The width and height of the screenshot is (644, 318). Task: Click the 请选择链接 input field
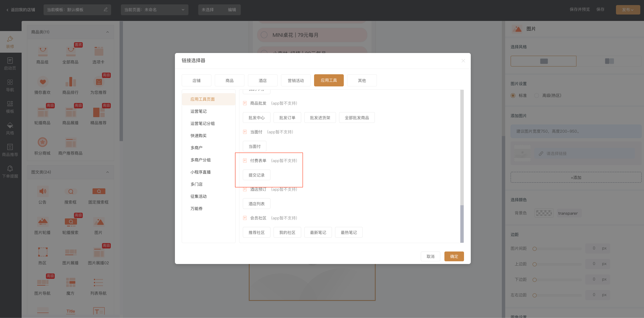click(x=585, y=154)
